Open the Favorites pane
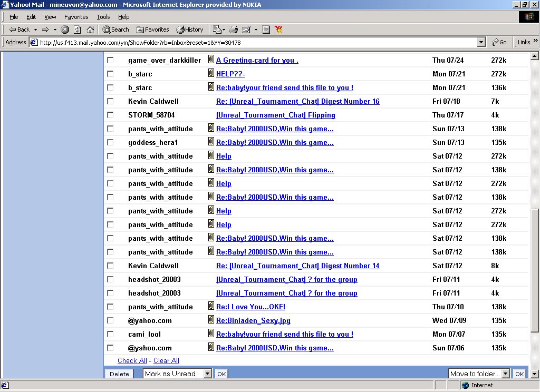Viewport: 540px width, 392px height. (152, 30)
